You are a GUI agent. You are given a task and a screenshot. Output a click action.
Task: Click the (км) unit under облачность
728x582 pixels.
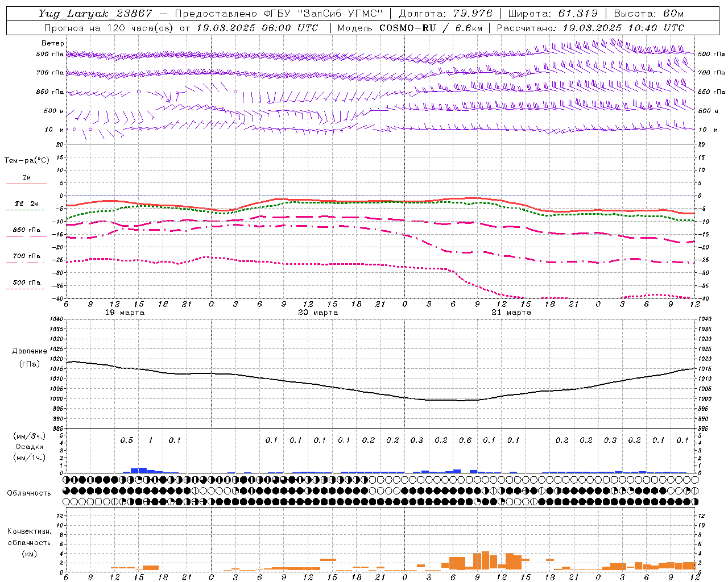(x=29, y=554)
